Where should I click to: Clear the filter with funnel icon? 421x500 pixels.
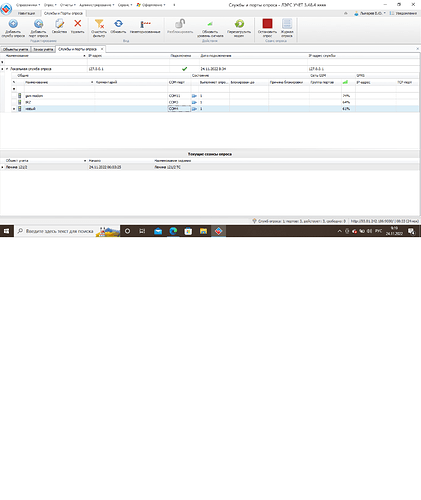(x=99, y=24)
